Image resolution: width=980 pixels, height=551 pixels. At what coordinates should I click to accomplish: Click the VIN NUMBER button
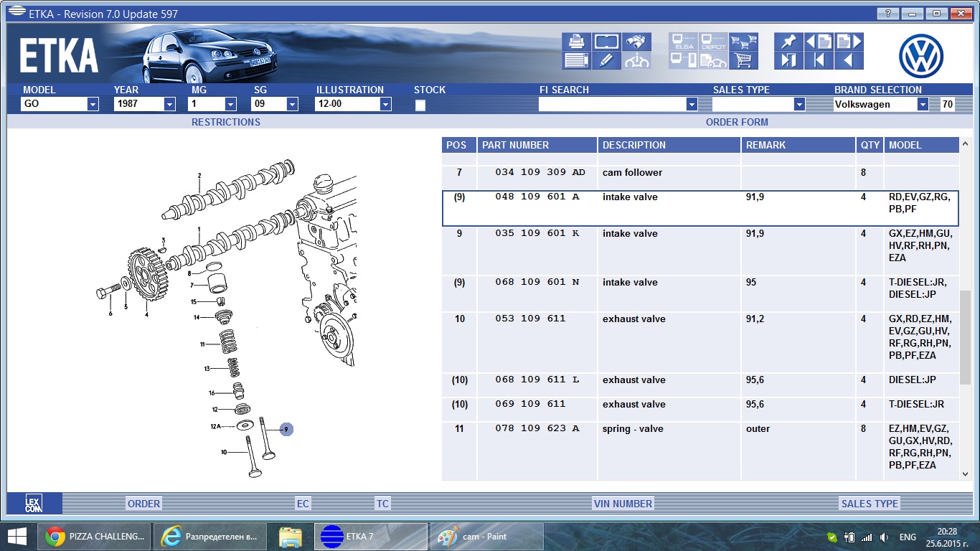click(623, 504)
